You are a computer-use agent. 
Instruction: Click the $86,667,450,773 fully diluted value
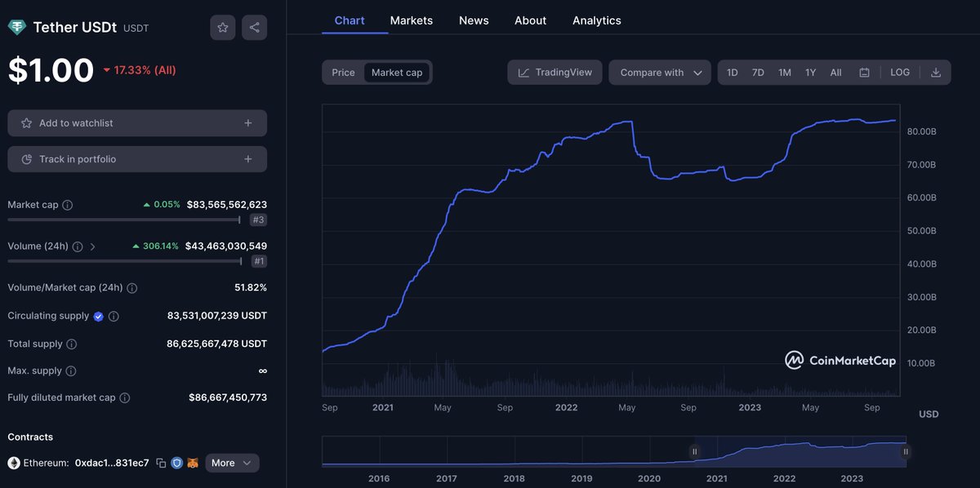coord(228,397)
